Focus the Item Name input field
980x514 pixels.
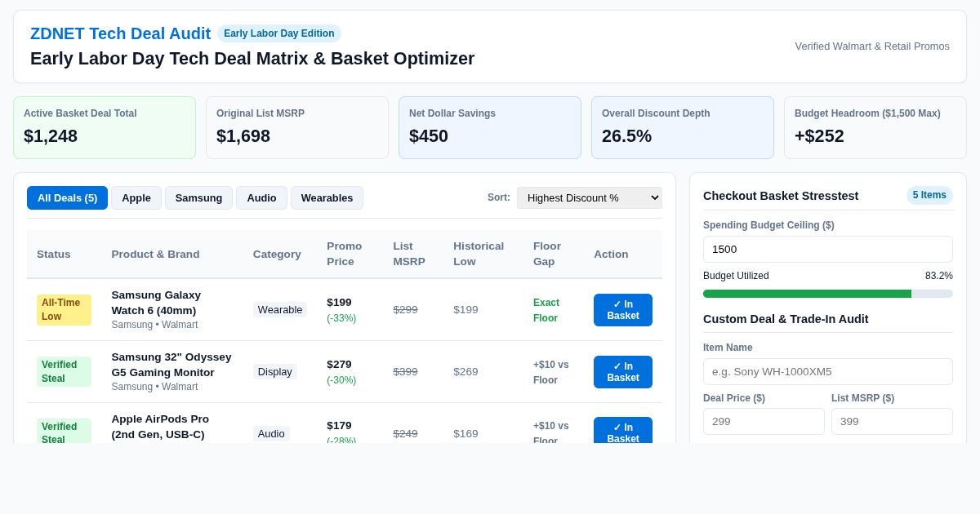[x=828, y=371]
